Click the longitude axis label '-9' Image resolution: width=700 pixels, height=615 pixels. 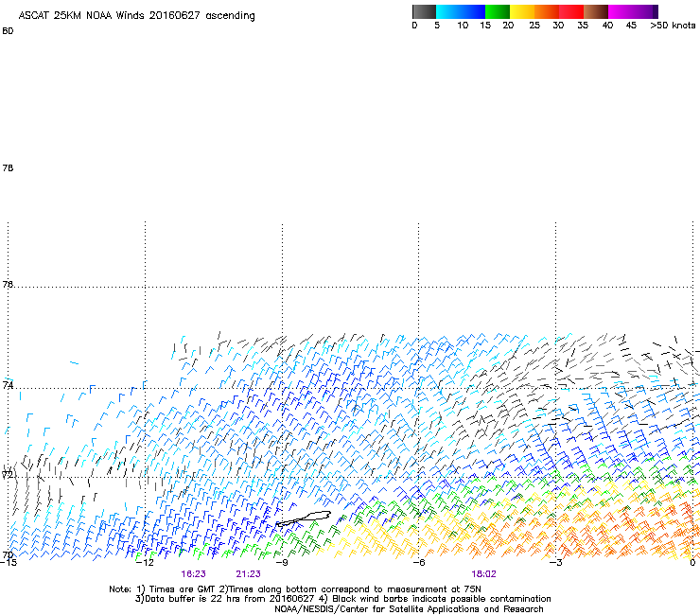(282, 563)
